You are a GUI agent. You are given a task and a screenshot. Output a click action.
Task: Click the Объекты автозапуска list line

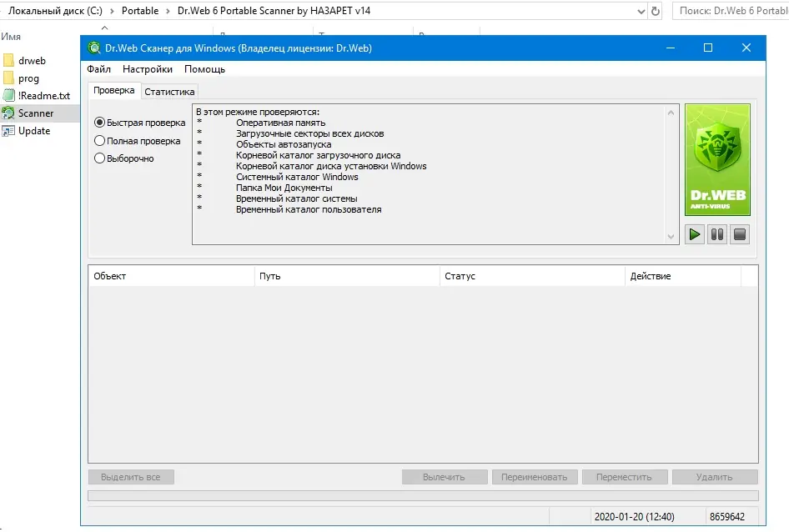[x=284, y=144]
